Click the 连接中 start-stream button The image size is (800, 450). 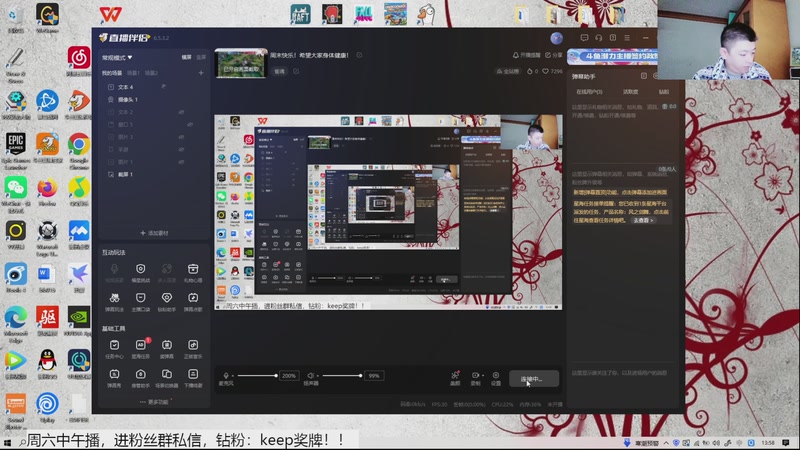534,379
